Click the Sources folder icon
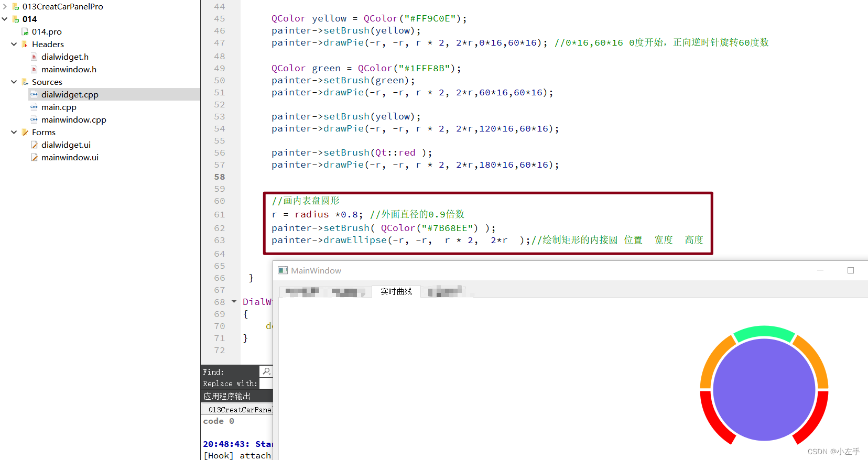The width and height of the screenshot is (868, 460). pos(25,82)
